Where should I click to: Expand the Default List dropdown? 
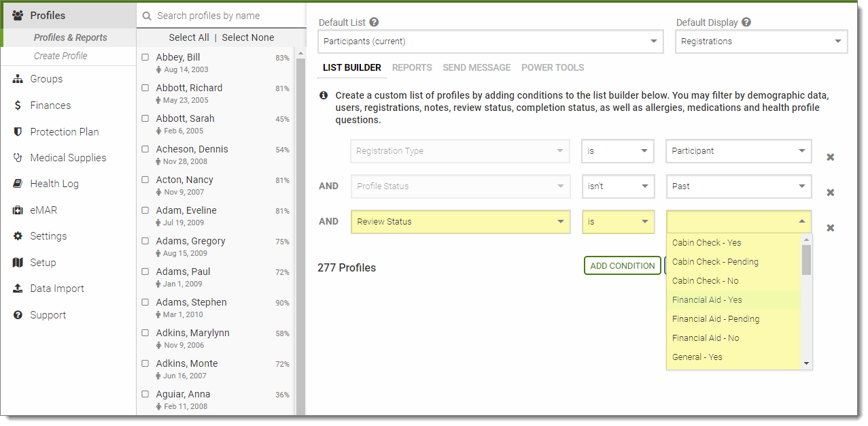pyautogui.click(x=490, y=42)
